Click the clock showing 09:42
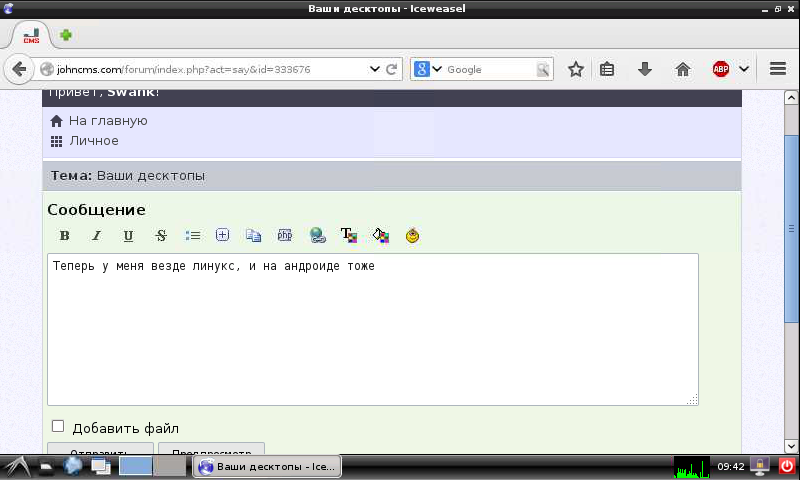This screenshot has height=480, width=800. click(x=731, y=467)
